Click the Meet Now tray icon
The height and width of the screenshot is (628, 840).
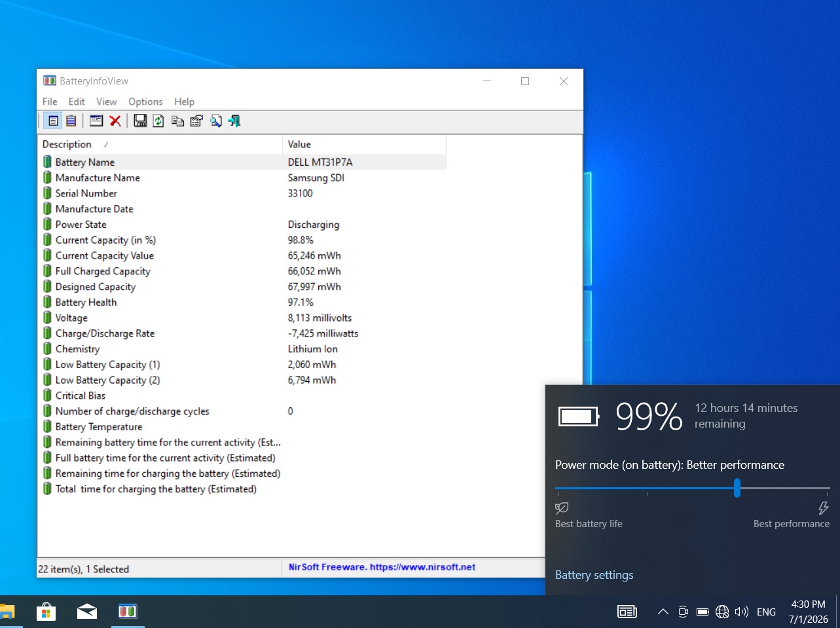[x=683, y=612]
